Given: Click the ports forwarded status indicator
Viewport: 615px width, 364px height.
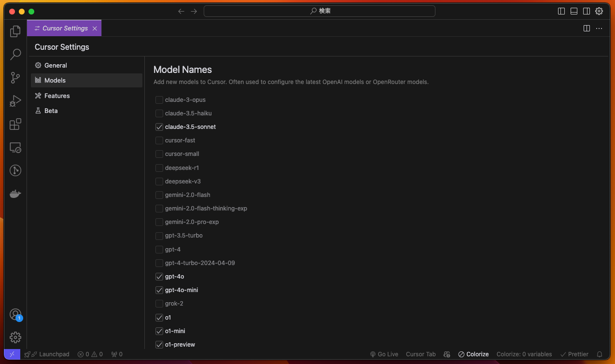Looking at the screenshot, I should coord(117,354).
